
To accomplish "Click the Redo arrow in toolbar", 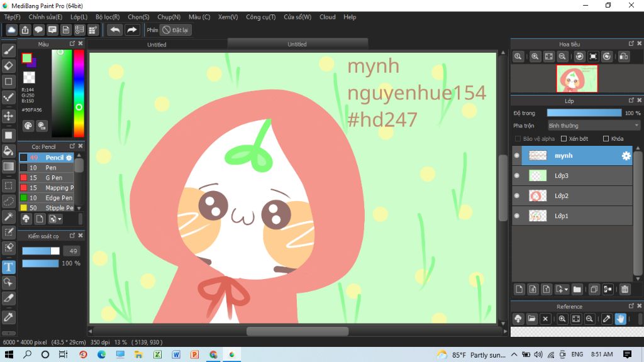I will click(132, 30).
